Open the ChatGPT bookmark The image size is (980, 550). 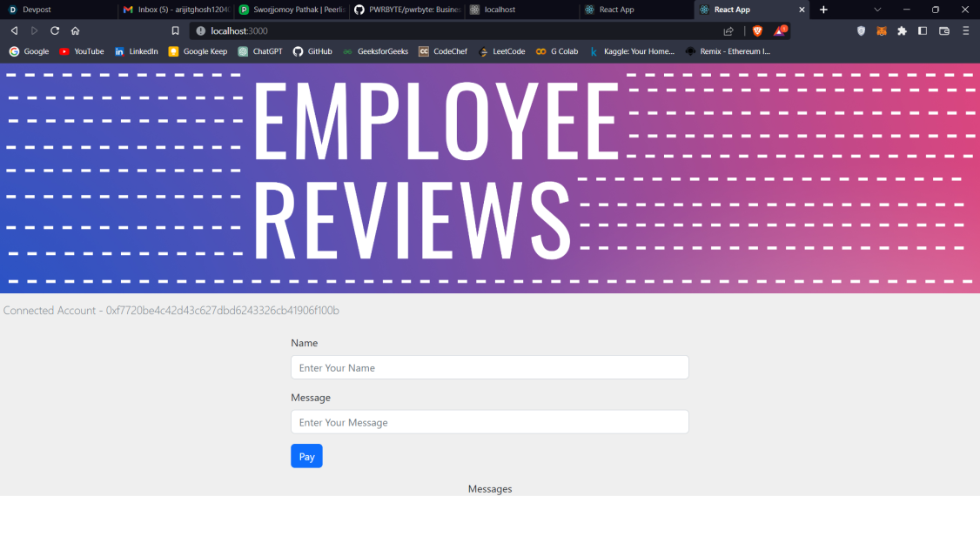(x=260, y=51)
